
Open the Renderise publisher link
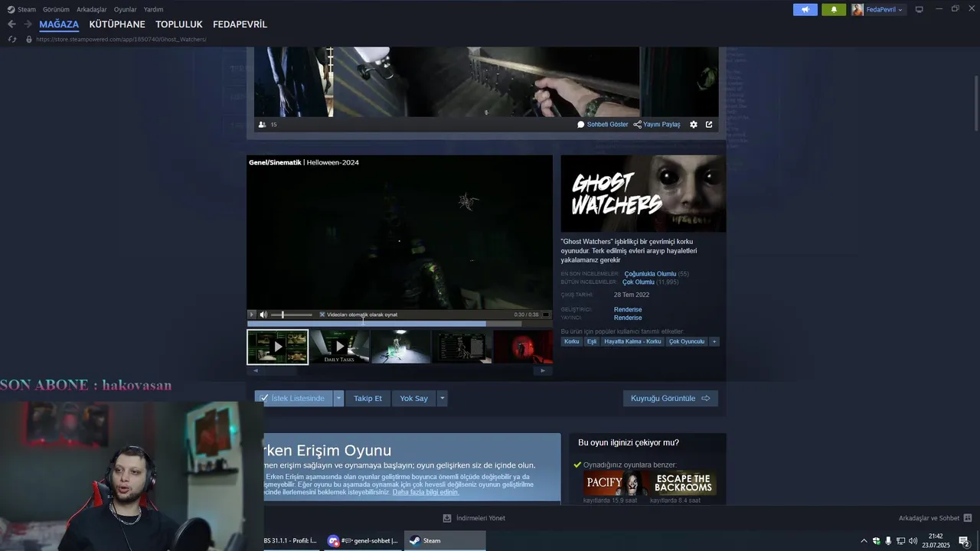click(x=628, y=318)
